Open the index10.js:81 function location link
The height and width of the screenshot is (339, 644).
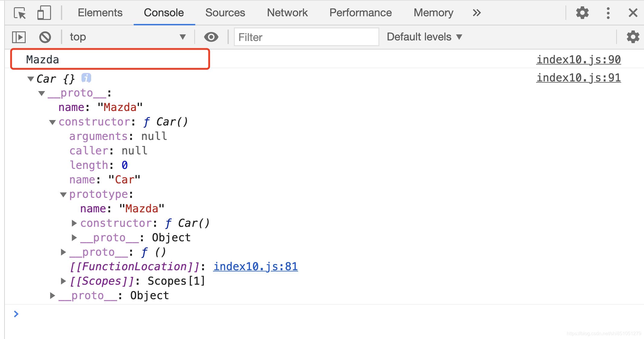click(x=255, y=267)
